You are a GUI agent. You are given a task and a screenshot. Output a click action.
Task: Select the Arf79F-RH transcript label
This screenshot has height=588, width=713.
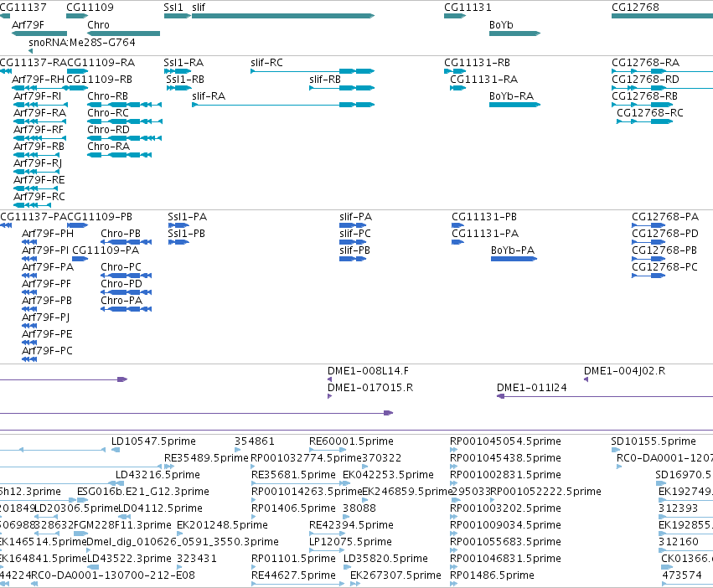[x=39, y=80]
